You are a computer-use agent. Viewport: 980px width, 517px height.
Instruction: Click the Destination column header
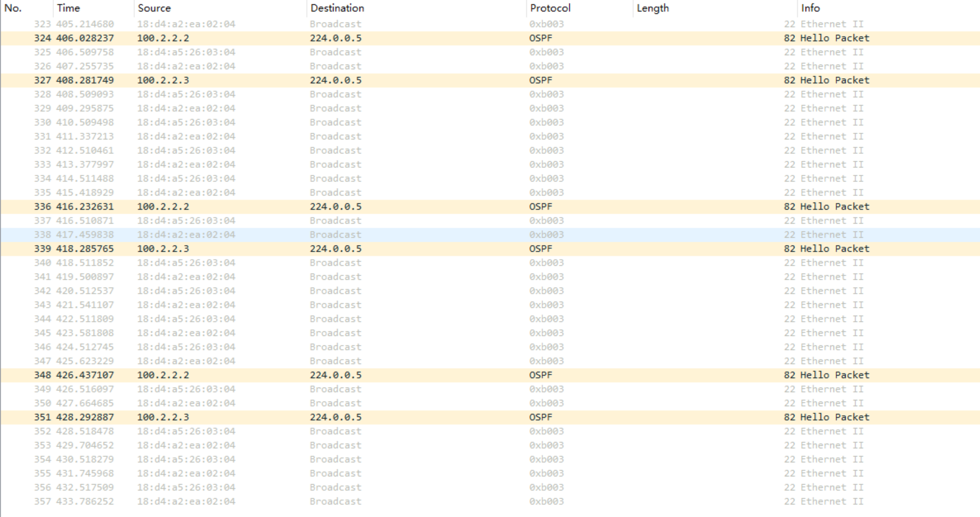pos(416,8)
